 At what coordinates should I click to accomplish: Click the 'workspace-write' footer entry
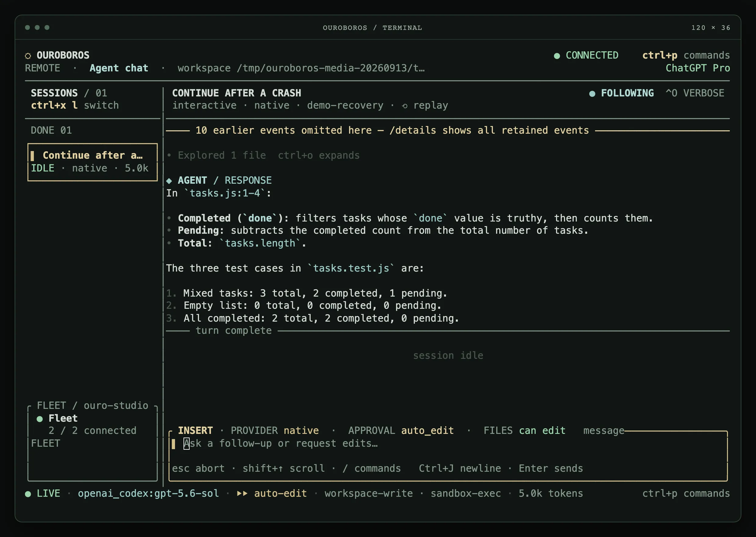click(369, 493)
